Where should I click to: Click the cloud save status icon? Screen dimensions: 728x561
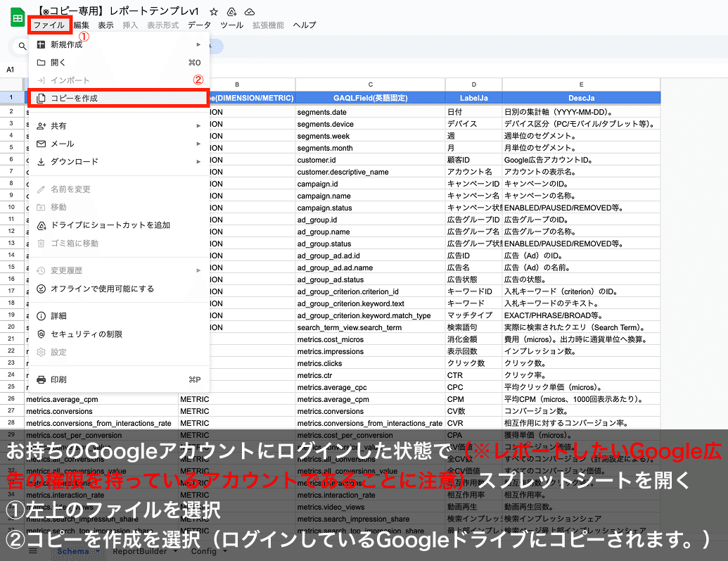click(250, 11)
